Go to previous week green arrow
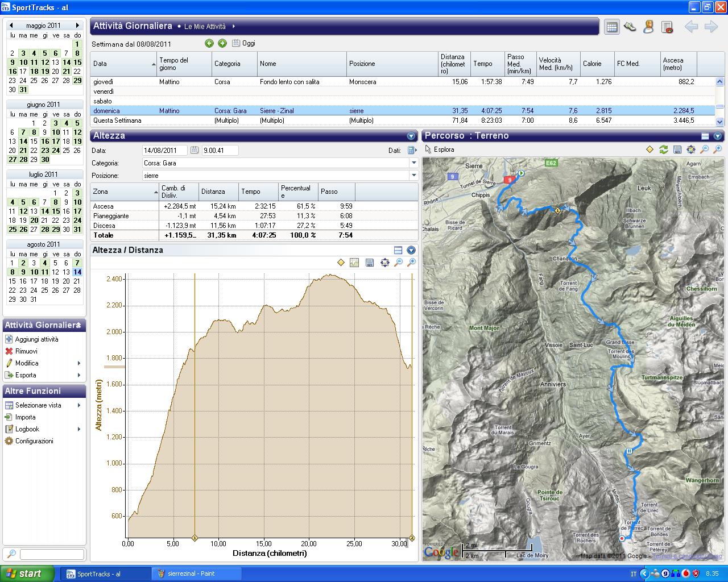Screen dimensions: 728x582 [209, 43]
